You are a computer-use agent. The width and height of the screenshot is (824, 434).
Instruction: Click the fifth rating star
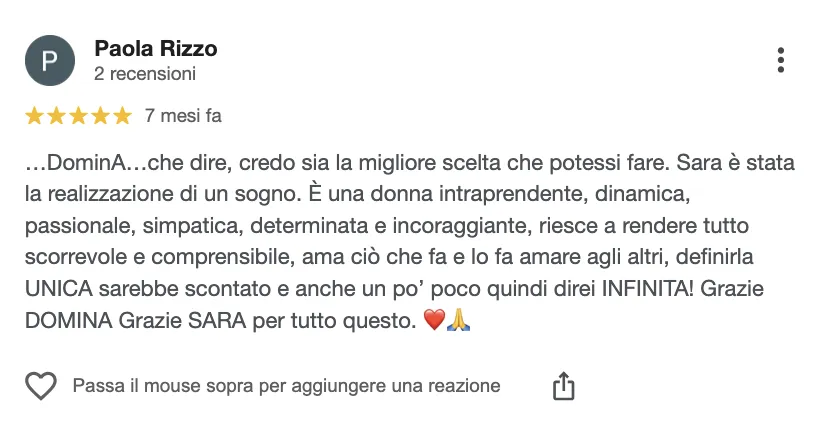click(x=122, y=116)
